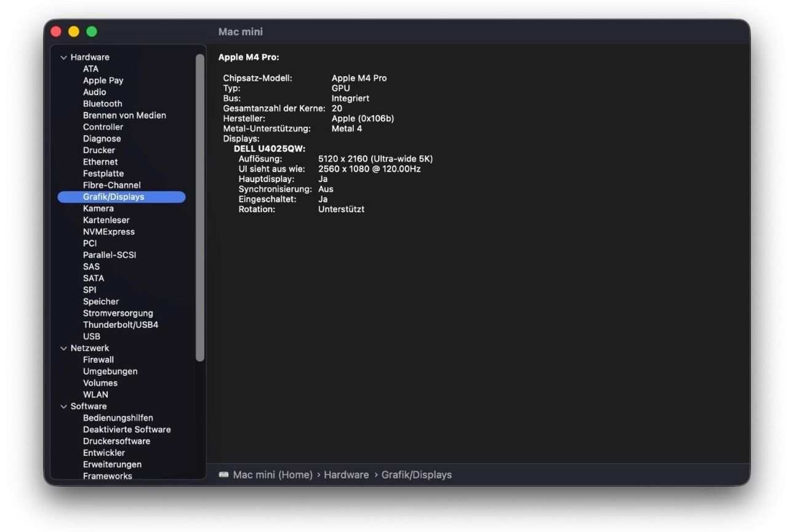Select Frameworks in the sidebar
This screenshot has width=794, height=532.
click(108, 476)
